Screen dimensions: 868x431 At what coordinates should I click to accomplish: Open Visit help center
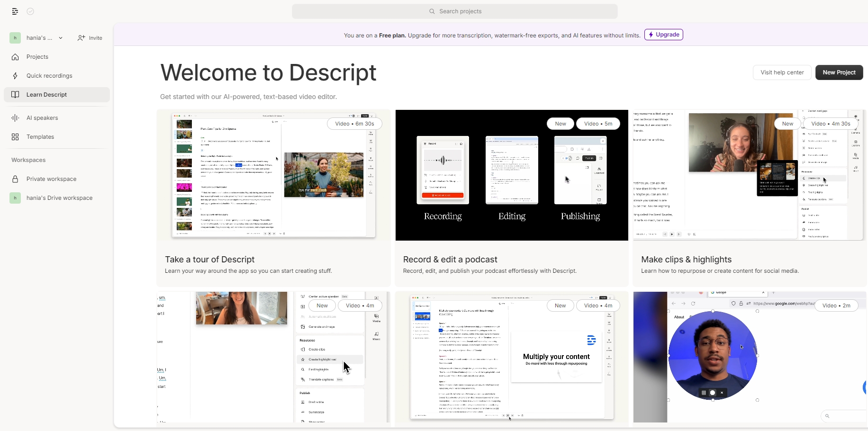click(782, 72)
